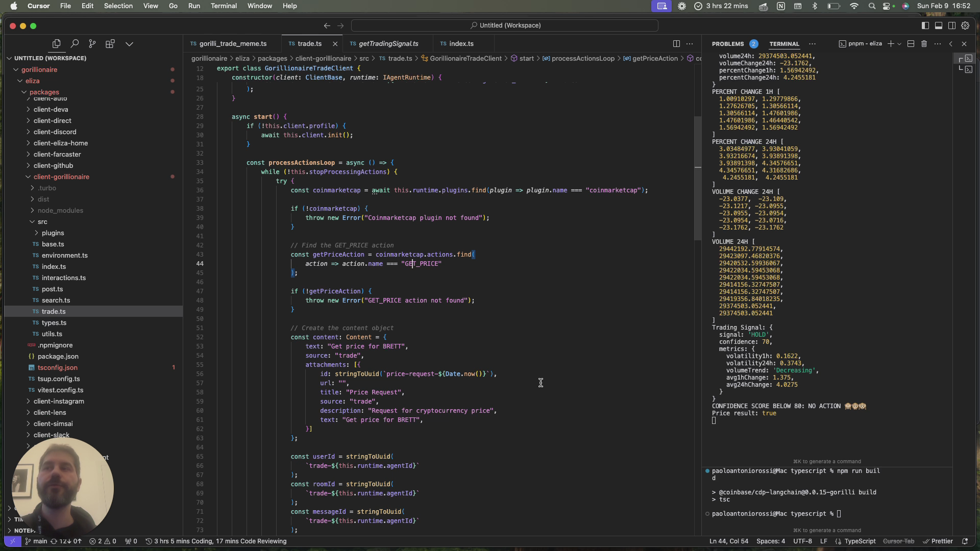Show more sidebar views chevron
The height and width of the screenshot is (551, 980).
click(x=129, y=44)
